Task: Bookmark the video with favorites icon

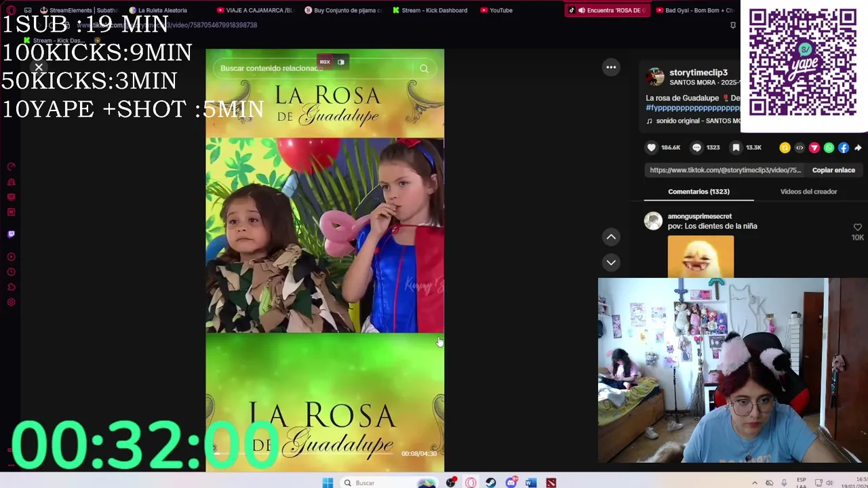Action: [736, 147]
